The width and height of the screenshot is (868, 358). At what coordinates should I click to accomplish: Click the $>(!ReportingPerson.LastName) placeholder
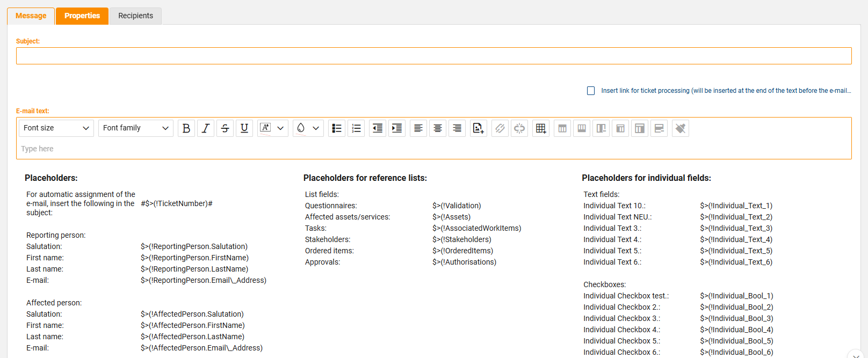(x=194, y=269)
